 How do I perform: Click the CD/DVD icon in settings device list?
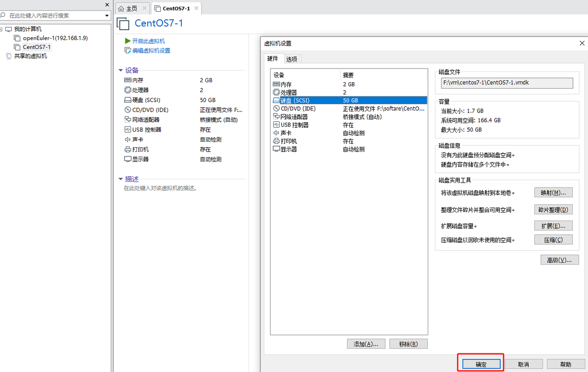(x=276, y=109)
